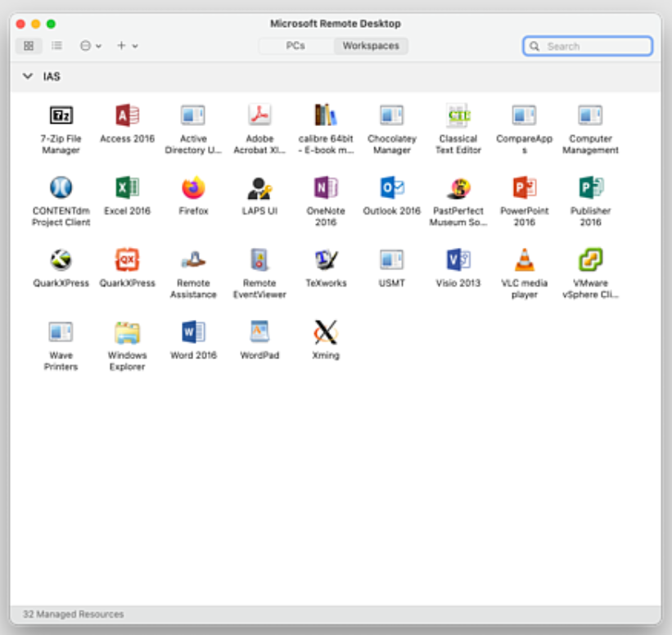Collapse the IAS workspace group
This screenshot has width=672, height=635.
(x=28, y=77)
